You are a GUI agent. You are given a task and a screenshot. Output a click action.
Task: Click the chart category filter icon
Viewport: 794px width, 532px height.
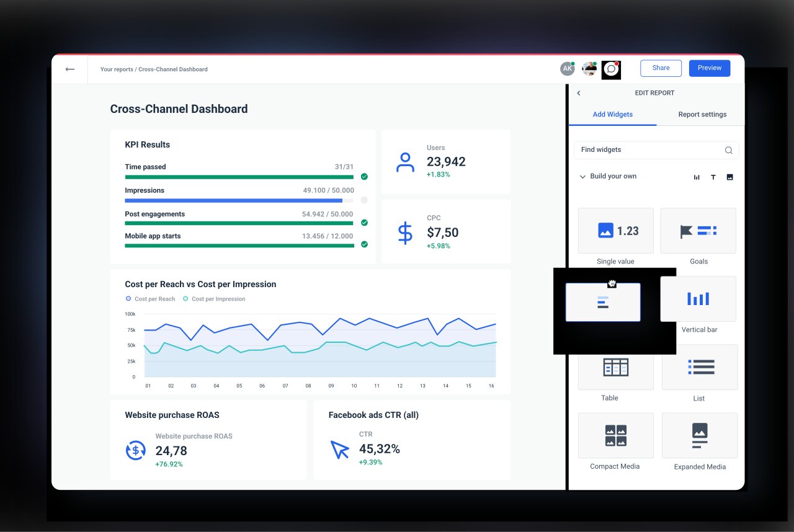697,177
